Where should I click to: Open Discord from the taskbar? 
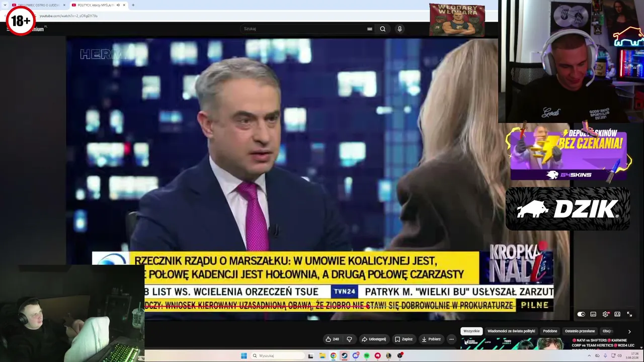(x=356, y=356)
